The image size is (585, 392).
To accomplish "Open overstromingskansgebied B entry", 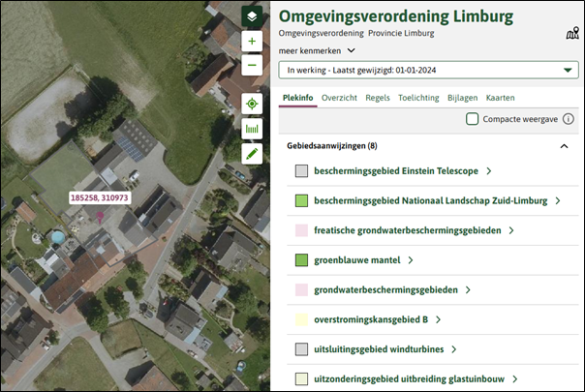I will click(371, 319).
